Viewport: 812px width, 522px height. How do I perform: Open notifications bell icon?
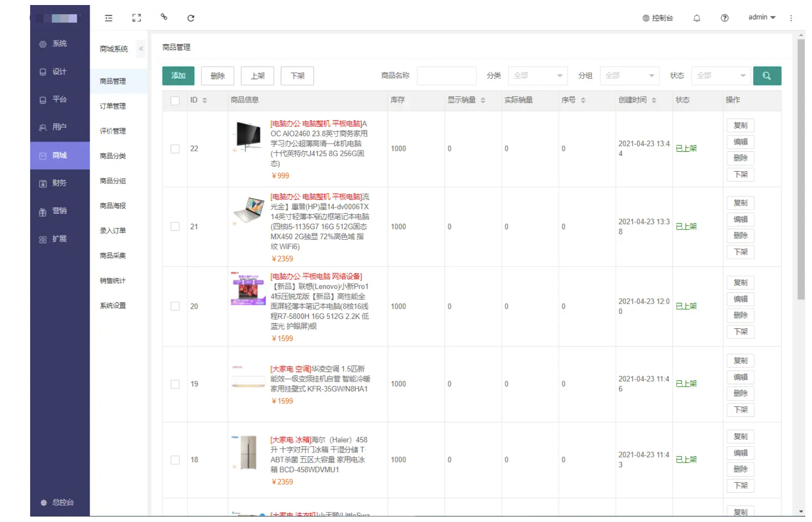[697, 18]
